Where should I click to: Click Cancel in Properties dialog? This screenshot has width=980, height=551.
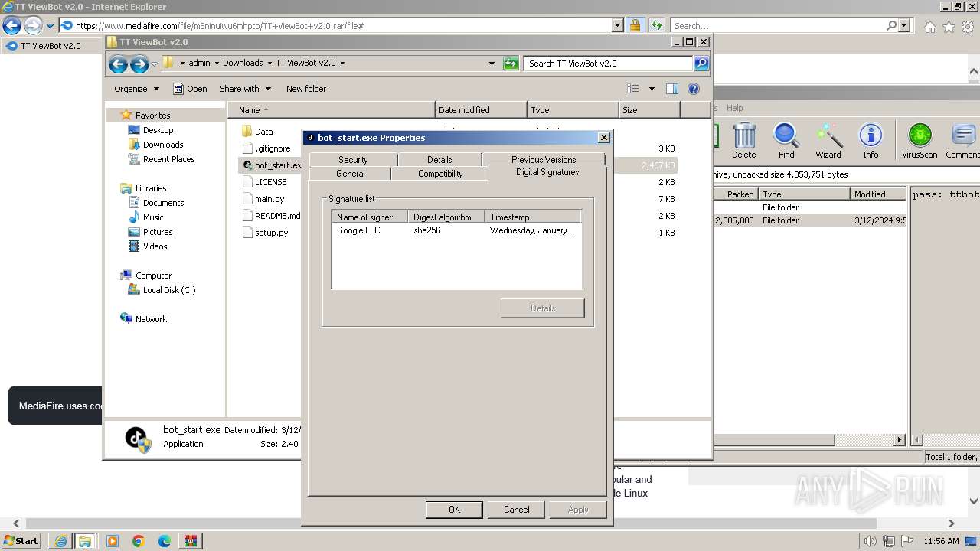516,510
